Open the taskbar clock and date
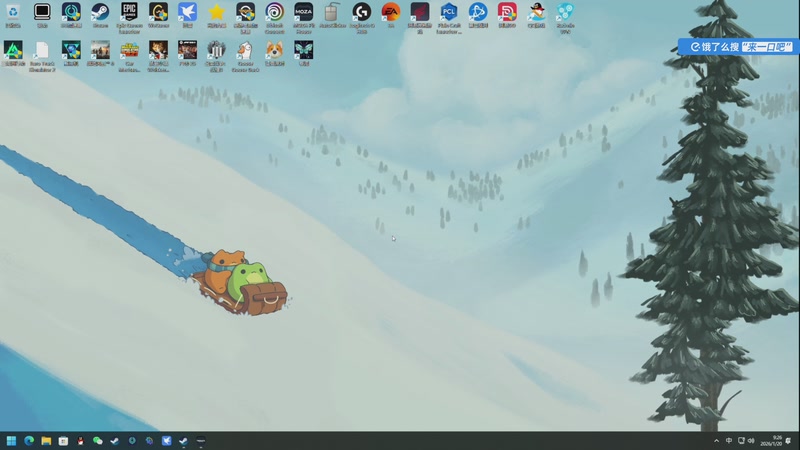Image resolution: width=800 pixels, height=450 pixels. click(x=771, y=441)
